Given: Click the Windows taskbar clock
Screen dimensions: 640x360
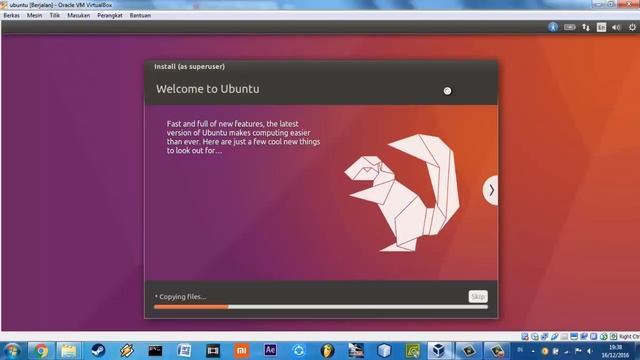Looking at the screenshot, I should (x=616, y=351).
